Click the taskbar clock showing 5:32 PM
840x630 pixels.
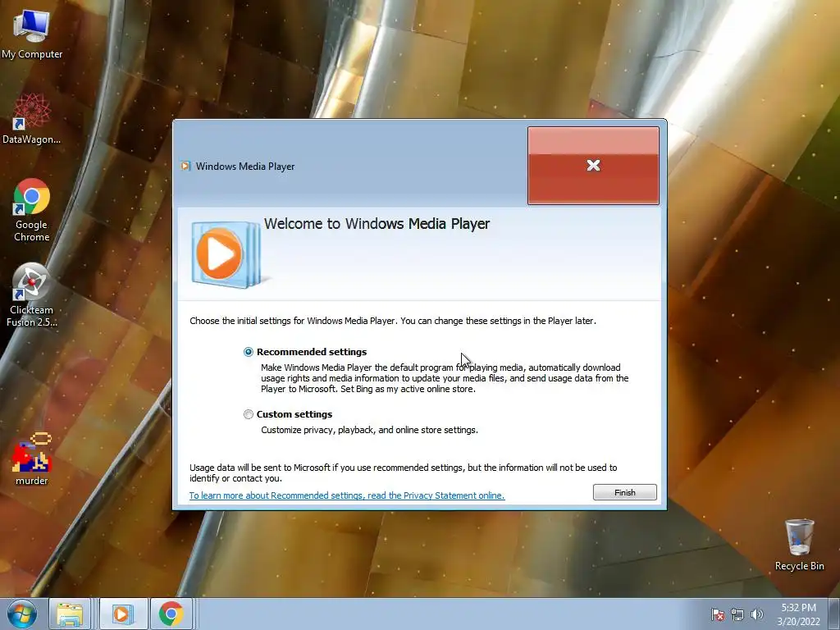coord(798,614)
